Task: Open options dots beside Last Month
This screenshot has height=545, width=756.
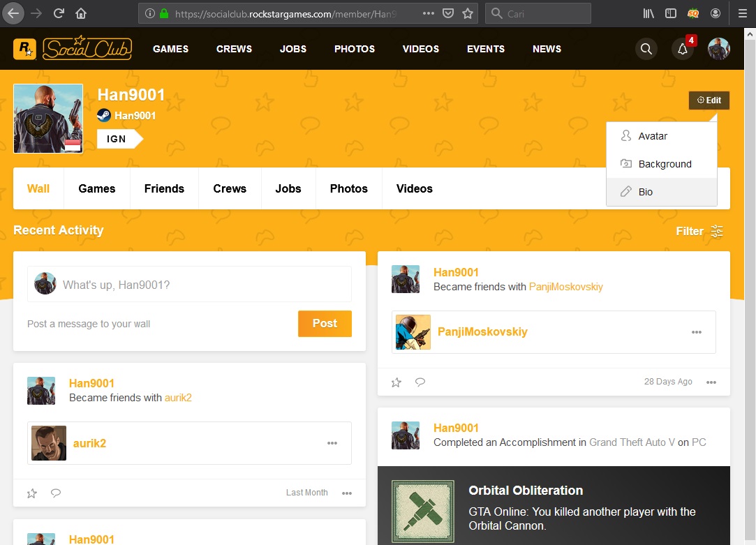Action: 347,493
